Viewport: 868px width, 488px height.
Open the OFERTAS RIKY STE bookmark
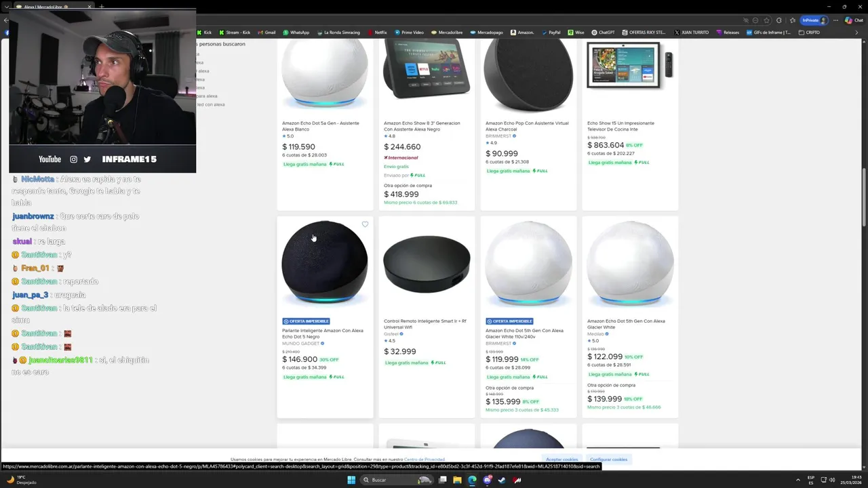[644, 33]
